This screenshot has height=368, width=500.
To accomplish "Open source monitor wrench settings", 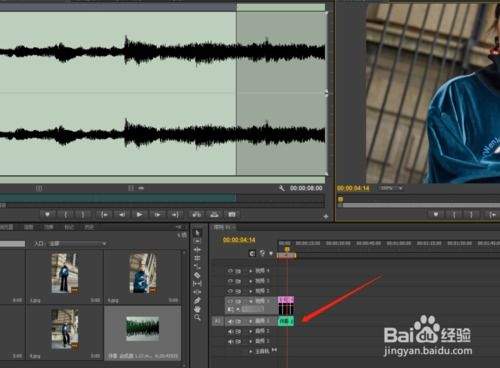I will 282,188.
